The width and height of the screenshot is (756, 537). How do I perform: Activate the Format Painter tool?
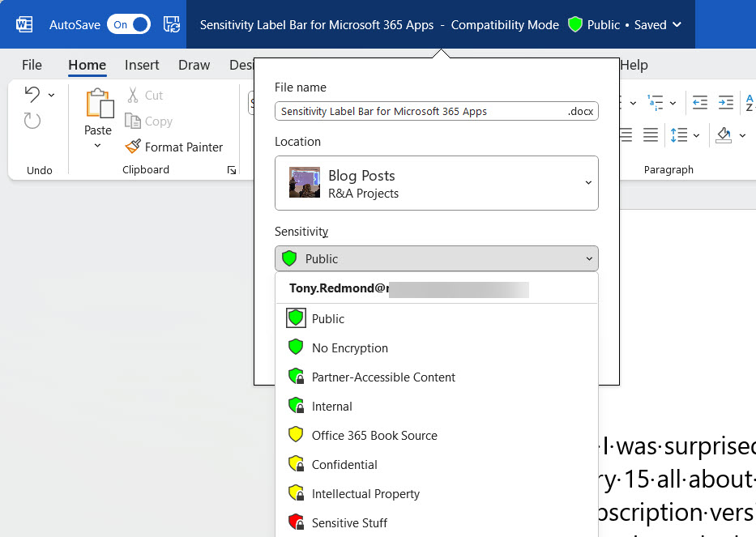[x=173, y=147]
